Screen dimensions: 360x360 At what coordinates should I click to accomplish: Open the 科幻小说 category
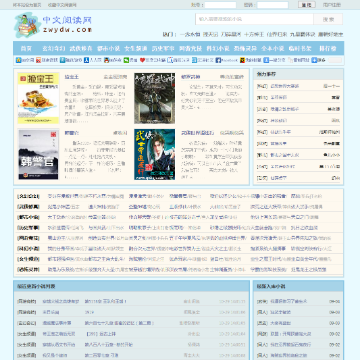[x=218, y=49]
